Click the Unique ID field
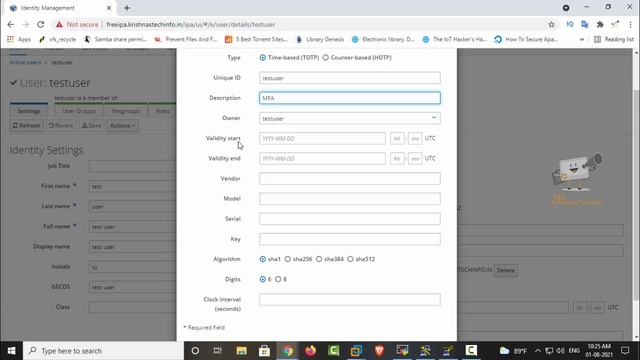The image size is (640, 360). coord(350,78)
